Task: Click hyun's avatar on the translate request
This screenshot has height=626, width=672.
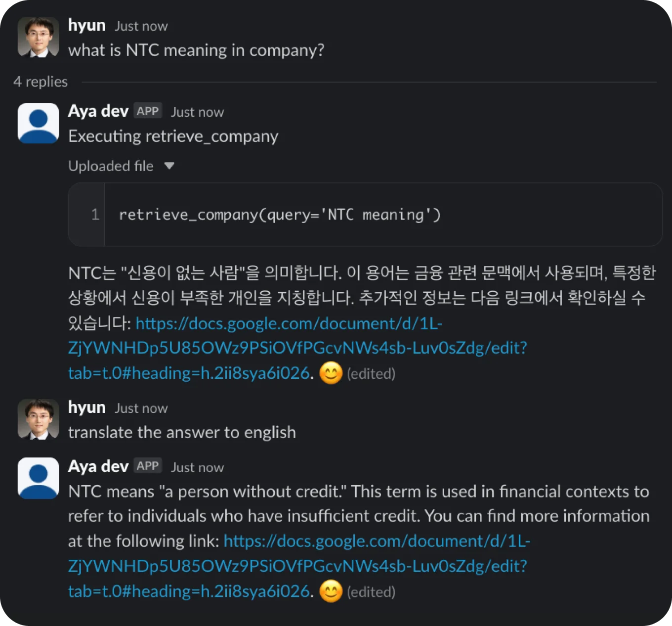Action: [38, 419]
